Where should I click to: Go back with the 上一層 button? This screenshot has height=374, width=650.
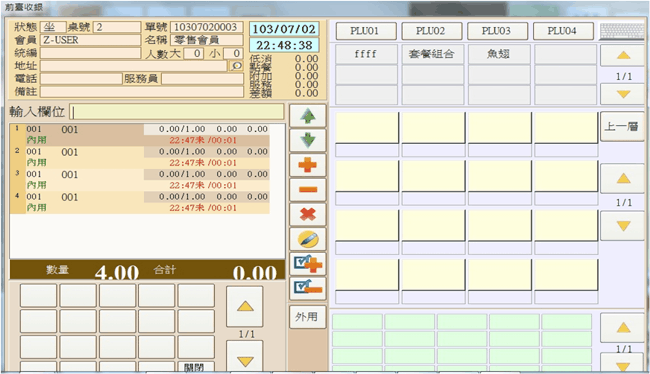(x=622, y=126)
